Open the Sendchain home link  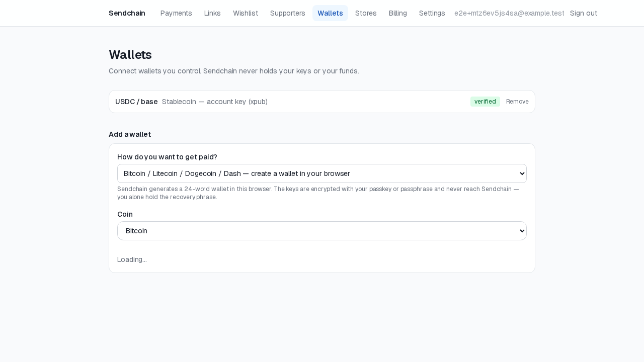127,13
